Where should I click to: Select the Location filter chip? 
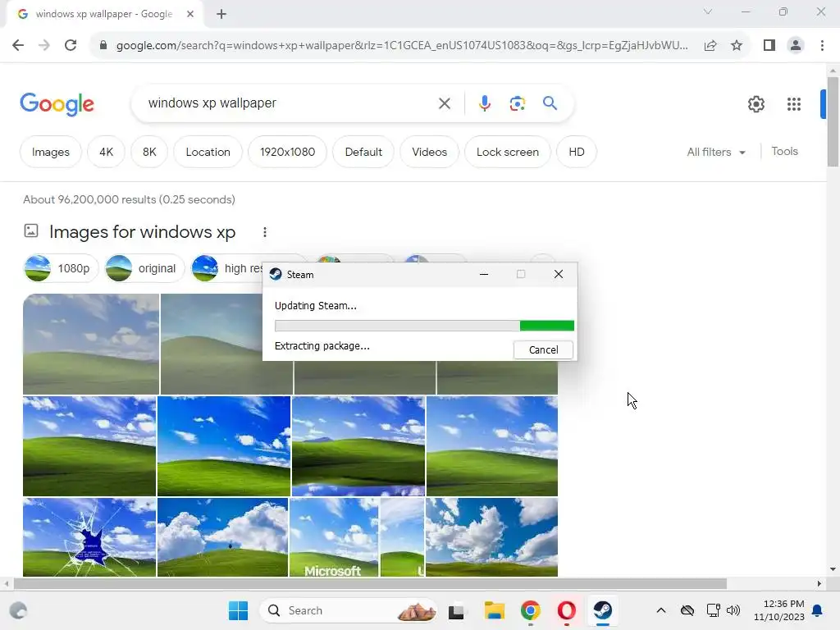pos(208,152)
